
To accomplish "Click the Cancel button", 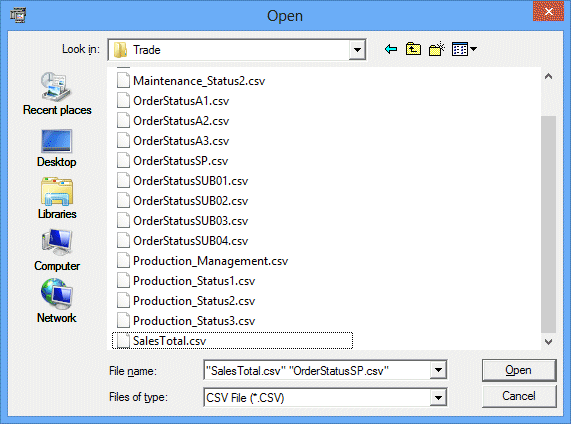I will (x=519, y=396).
